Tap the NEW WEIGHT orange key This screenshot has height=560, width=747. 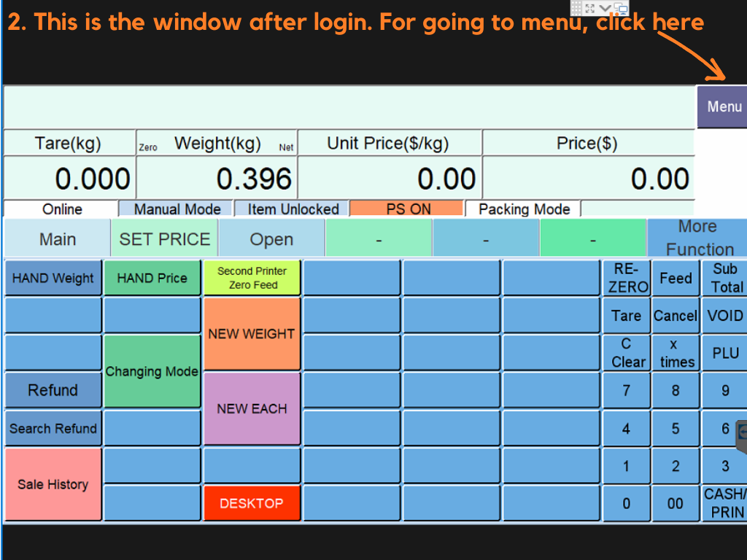[252, 334]
